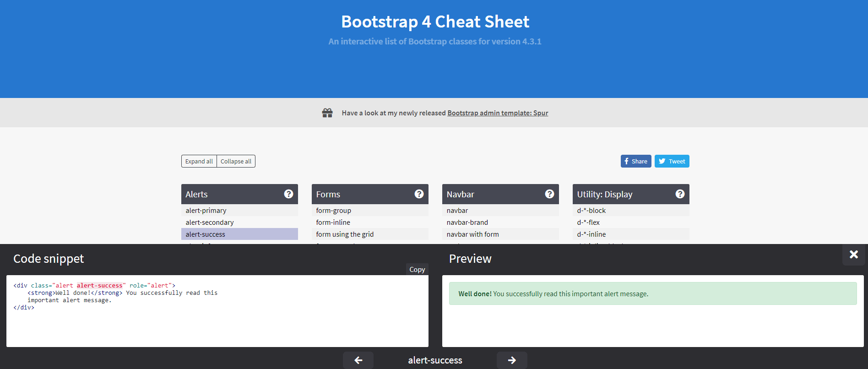Click the help icon in Utility: Display header
This screenshot has width=868, height=369.
click(x=680, y=194)
